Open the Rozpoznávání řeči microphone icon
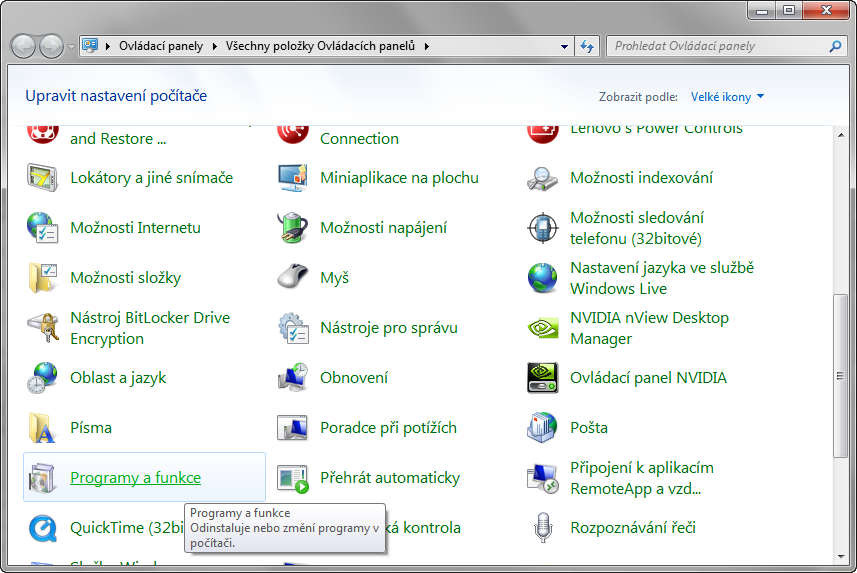This screenshot has height=573, width=857. pos(542,528)
